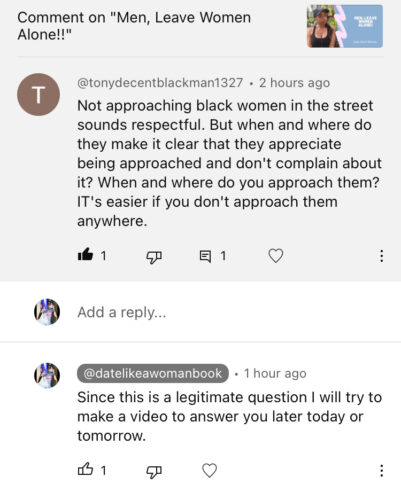This screenshot has width=401, height=500.
Task: Heart the tonydecentblackman1327 comment
Action: [x=276, y=256]
